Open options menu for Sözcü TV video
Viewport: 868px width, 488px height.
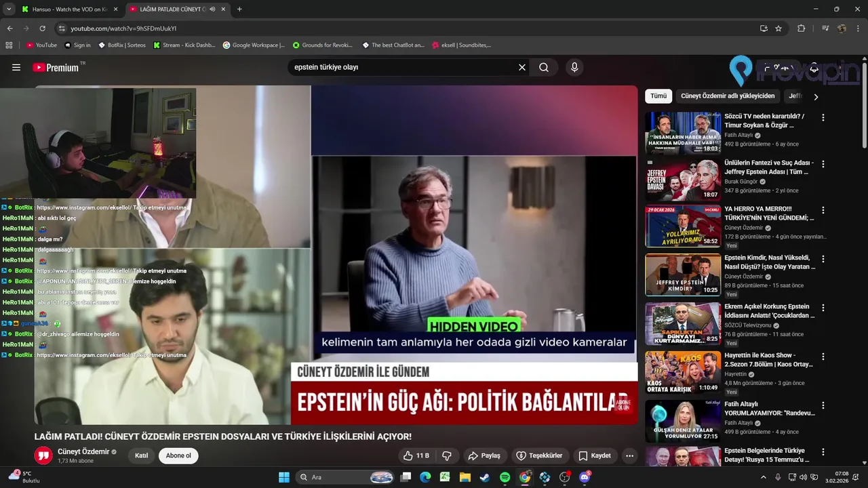[823, 118]
